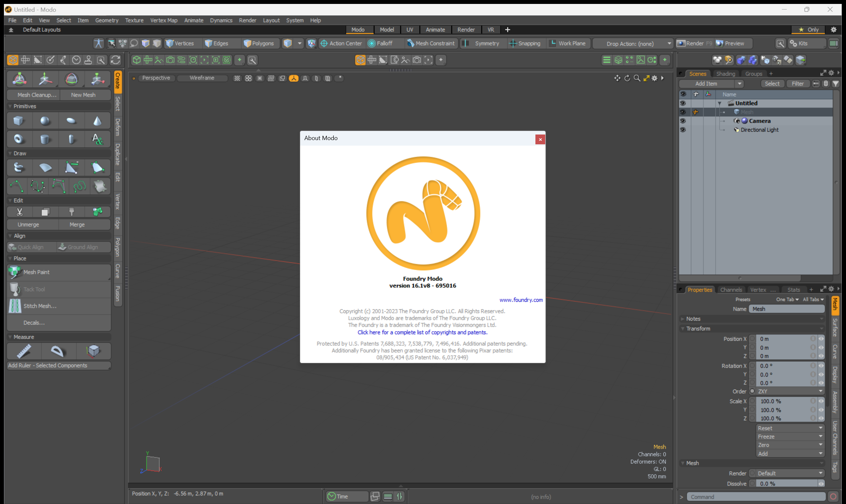Screen dimensions: 846x504
Task: Open the Geometry menu
Action: click(107, 20)
